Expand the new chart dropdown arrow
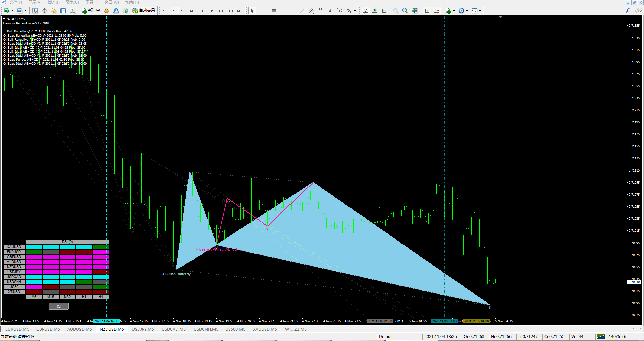The height and width of the screenshot is (341, 644). coord(12,11)
